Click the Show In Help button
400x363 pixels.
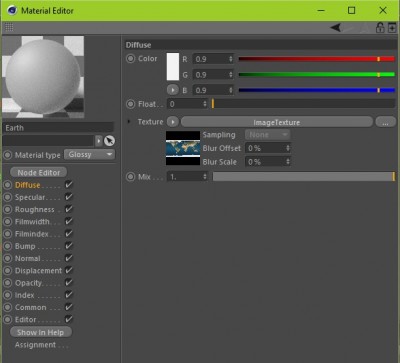[41, 332]
